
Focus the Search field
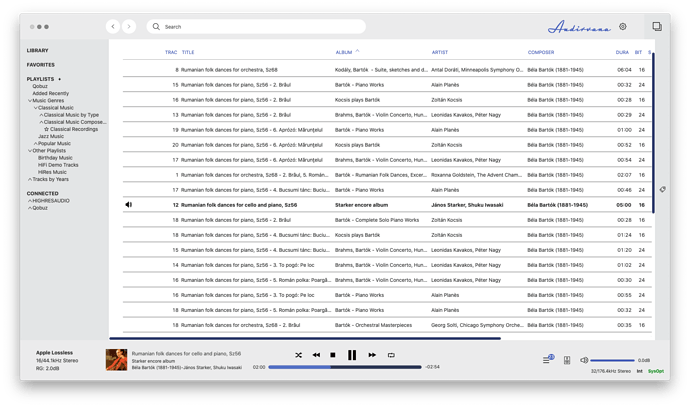click(x=256, y=26)
